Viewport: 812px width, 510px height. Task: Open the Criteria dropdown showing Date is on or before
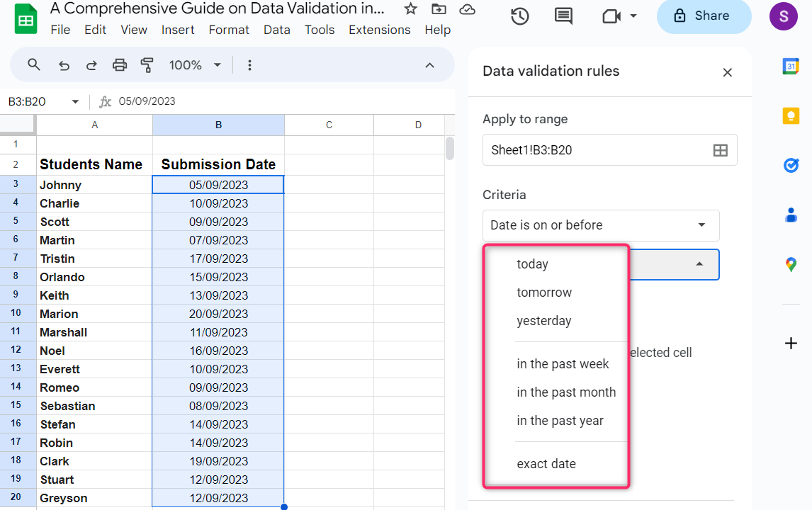coord(600,225)
